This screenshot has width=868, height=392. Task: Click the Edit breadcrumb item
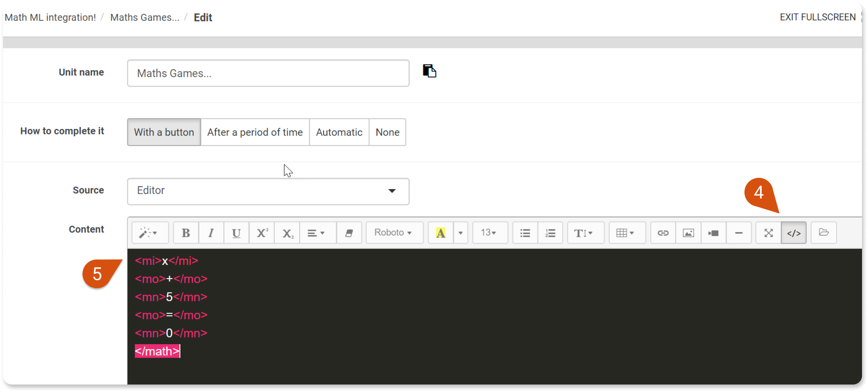(x=203, y=18)
